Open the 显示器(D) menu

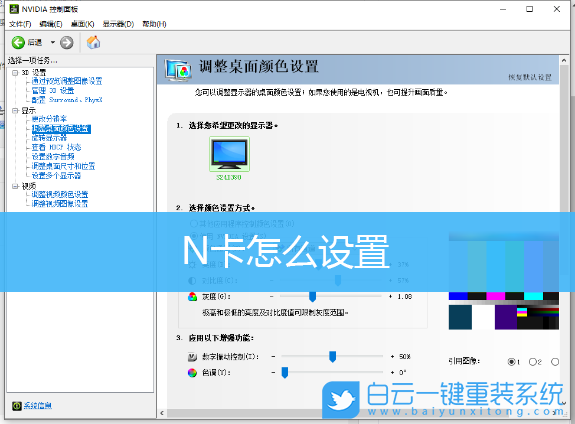[x=118, y=24]
